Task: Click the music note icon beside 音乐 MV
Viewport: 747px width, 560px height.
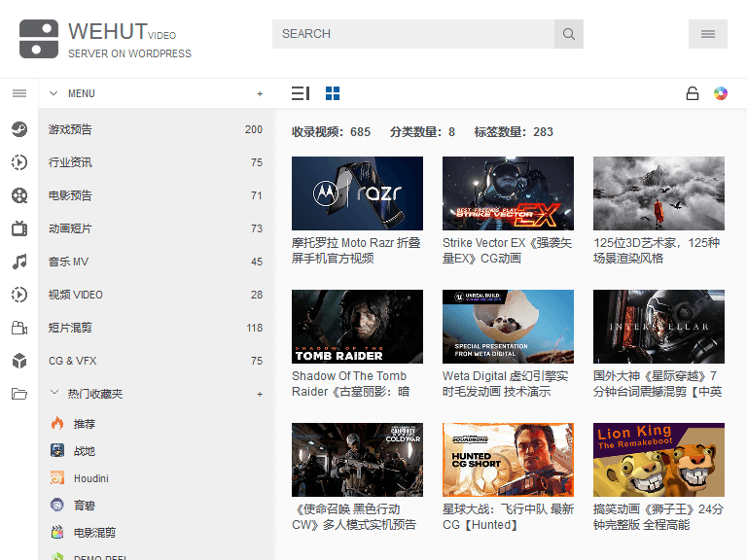Action: click(x=19, y=262)
